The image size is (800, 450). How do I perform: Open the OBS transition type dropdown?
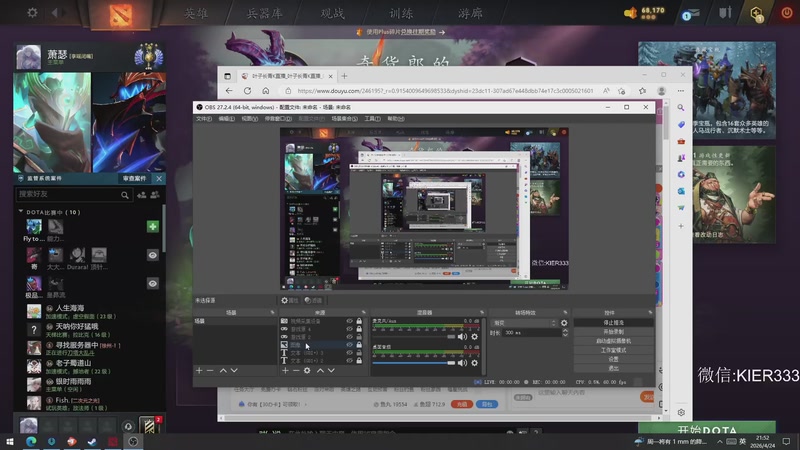coord(524,323)
